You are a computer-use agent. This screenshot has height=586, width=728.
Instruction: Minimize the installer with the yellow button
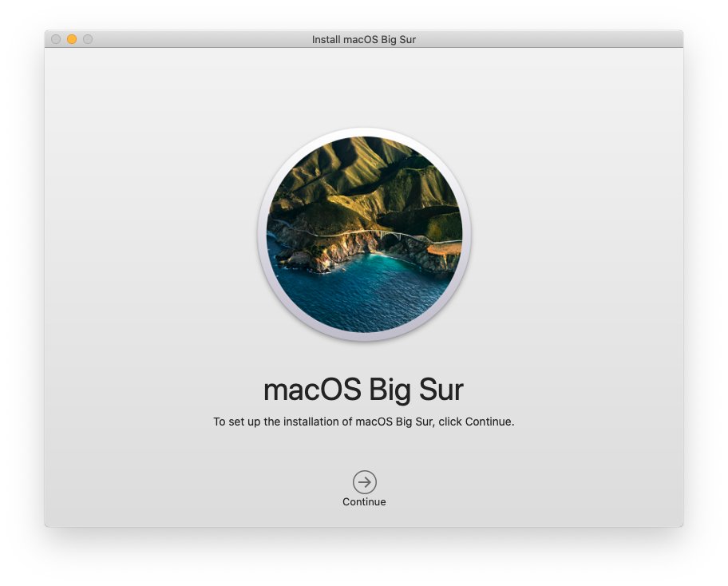tap(72, 39)
